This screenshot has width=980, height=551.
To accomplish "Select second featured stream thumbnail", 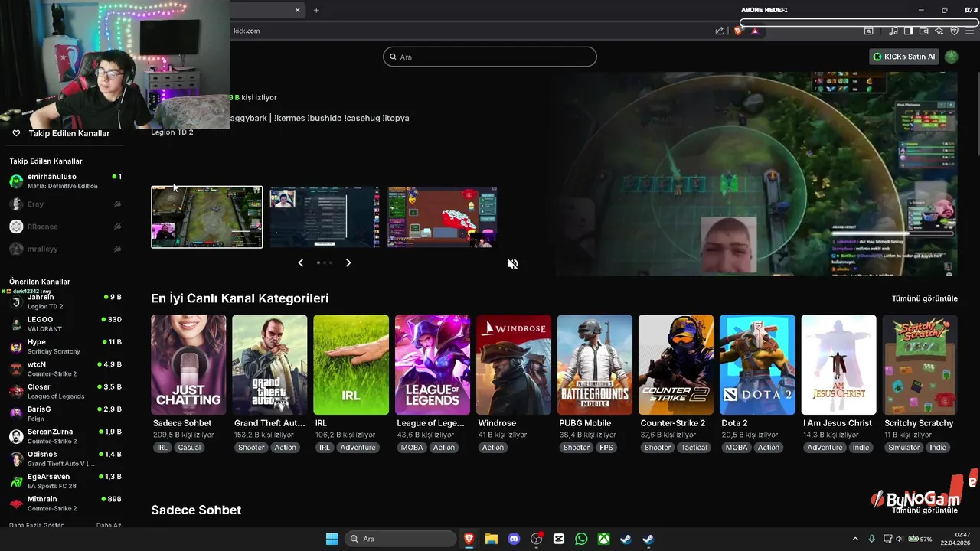I will pyautogui.click(x=325, y=217).
